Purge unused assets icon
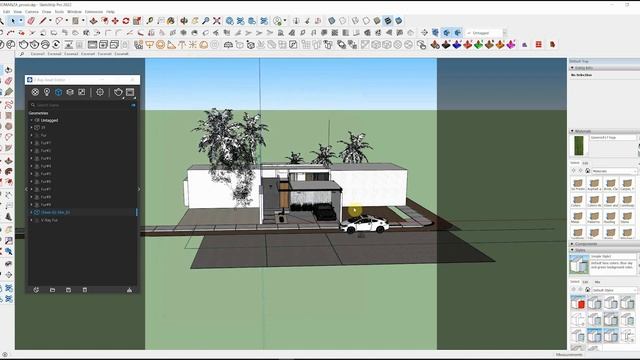The width and height of the screenshot is (640, 360). [x=129, y=290]
